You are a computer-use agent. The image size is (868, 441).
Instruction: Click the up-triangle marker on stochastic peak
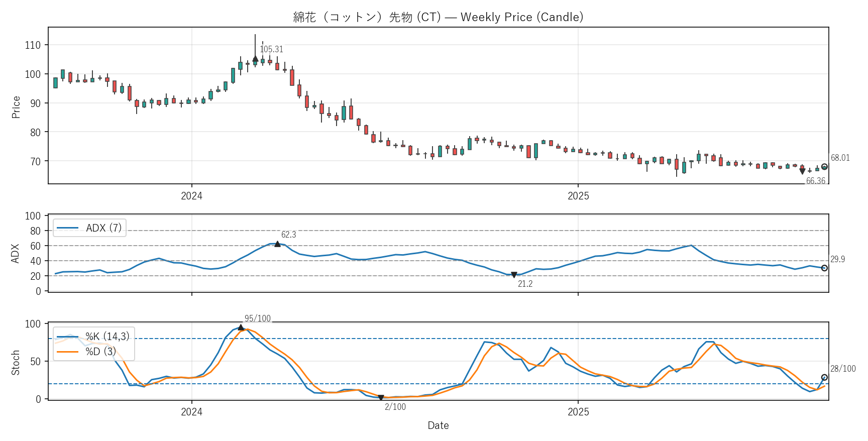coord(241,327)
